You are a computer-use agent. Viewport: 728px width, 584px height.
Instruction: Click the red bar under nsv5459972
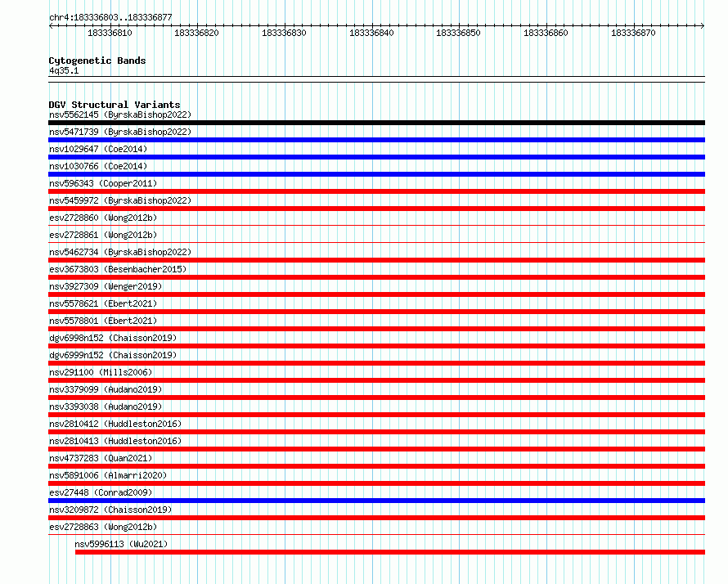point(376,209)
